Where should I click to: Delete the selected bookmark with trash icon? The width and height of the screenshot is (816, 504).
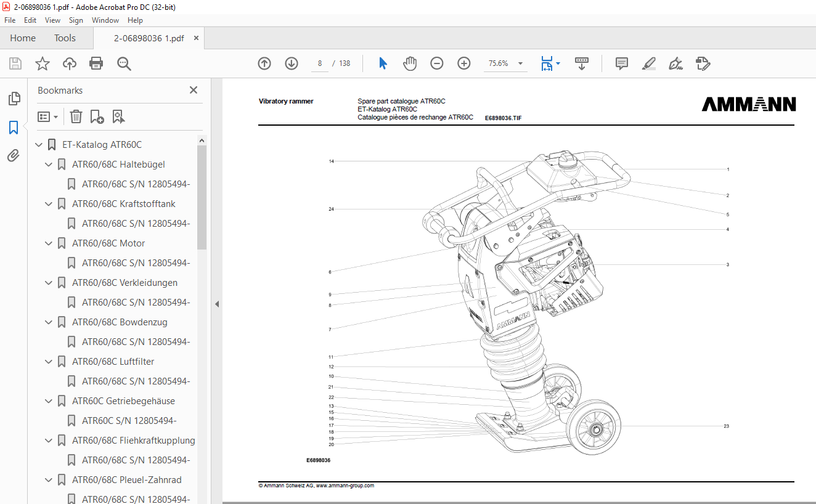(76, 116)
